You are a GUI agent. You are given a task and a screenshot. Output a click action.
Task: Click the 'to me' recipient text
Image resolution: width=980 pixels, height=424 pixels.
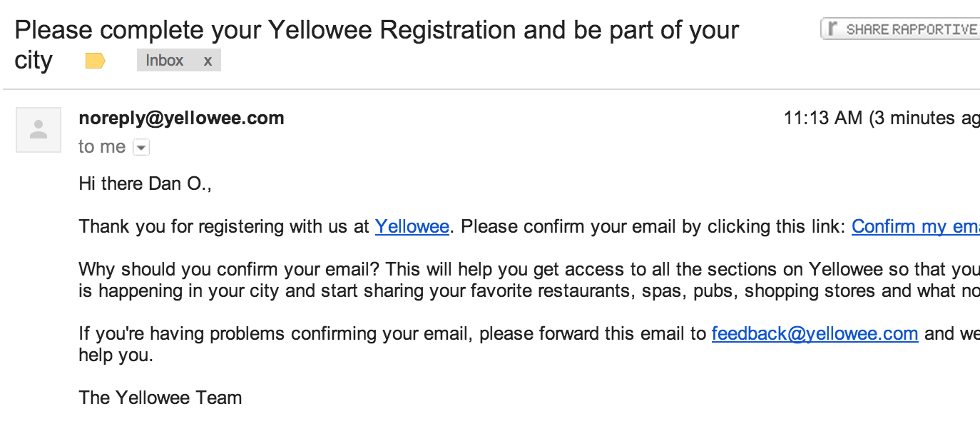pyautogui.click(x=102, y=147)
